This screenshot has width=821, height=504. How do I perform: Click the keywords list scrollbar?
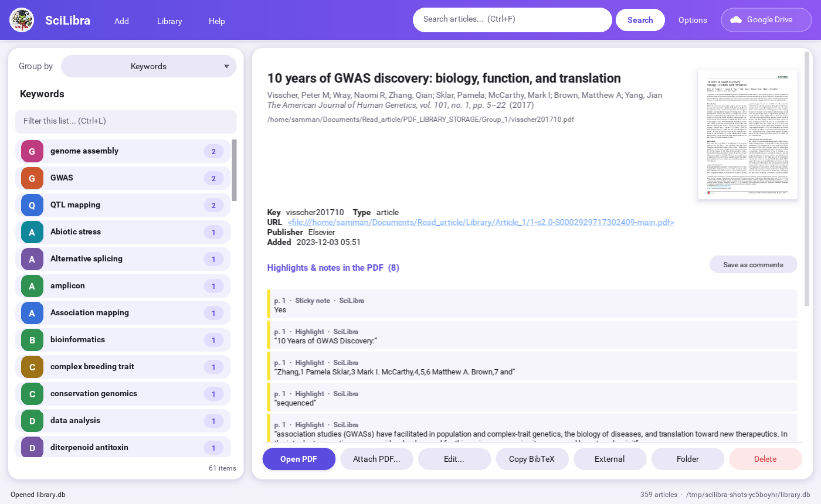tap(235, 170)
